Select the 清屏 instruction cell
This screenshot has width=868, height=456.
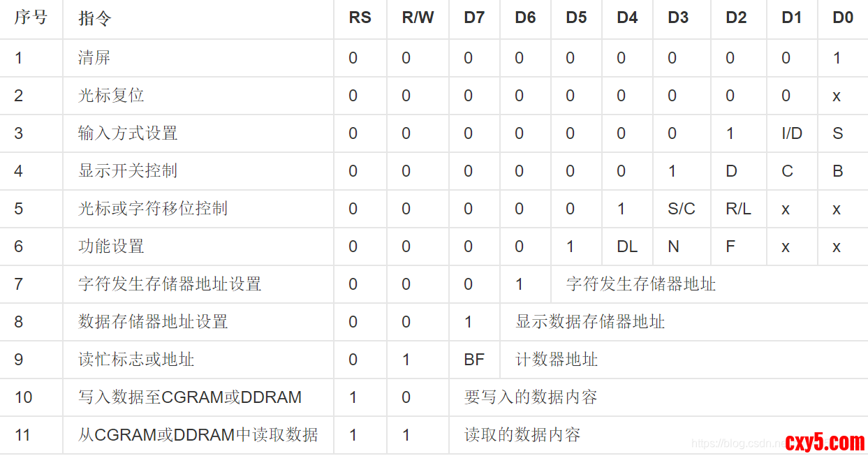tap(94, 58)
